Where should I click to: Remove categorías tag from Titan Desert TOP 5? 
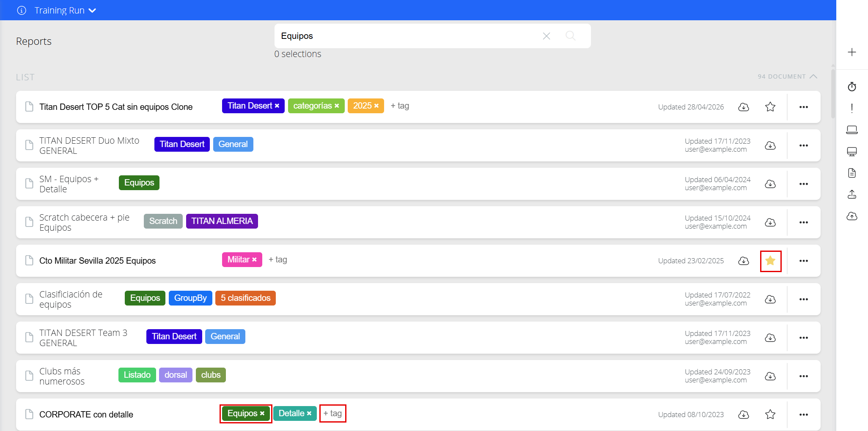(337, 106)
